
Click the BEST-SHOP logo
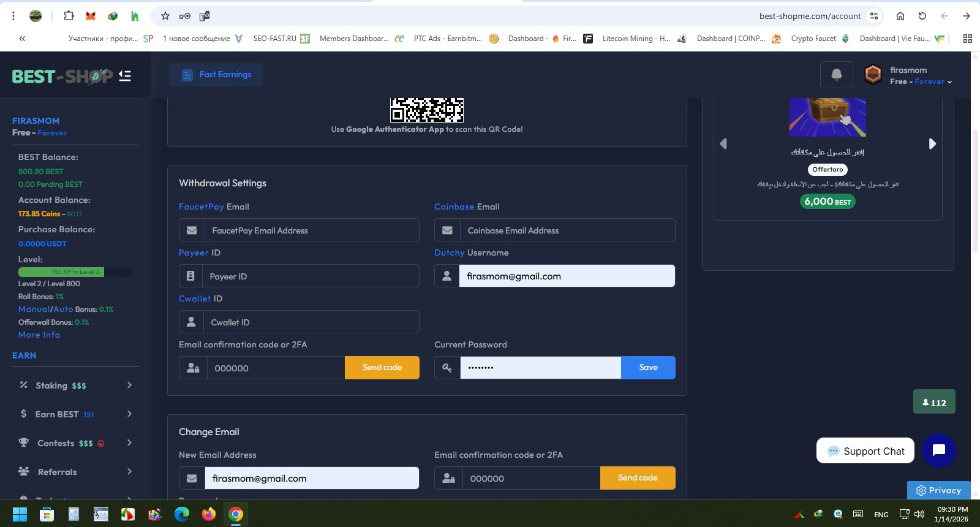pos(62,76)
